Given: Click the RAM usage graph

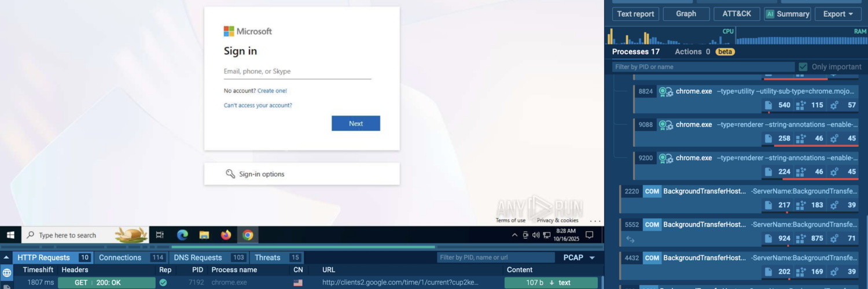Looking at the screenshot, I should (x=801, y=36).
